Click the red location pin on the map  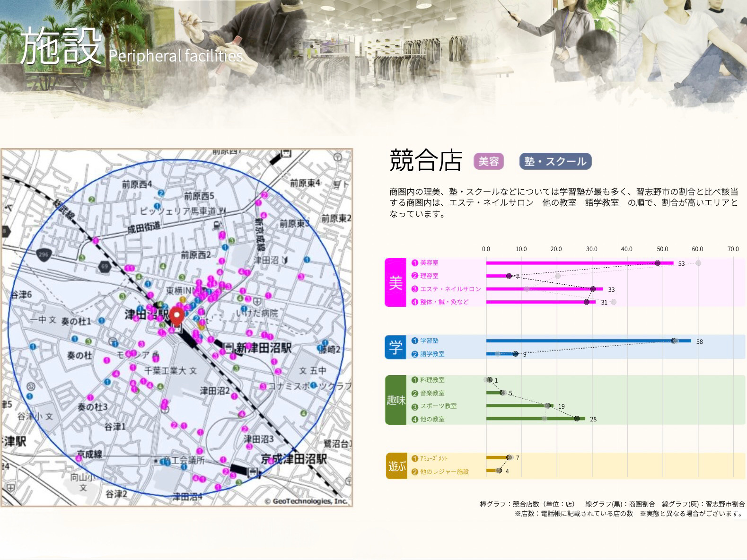coord(177,315)
